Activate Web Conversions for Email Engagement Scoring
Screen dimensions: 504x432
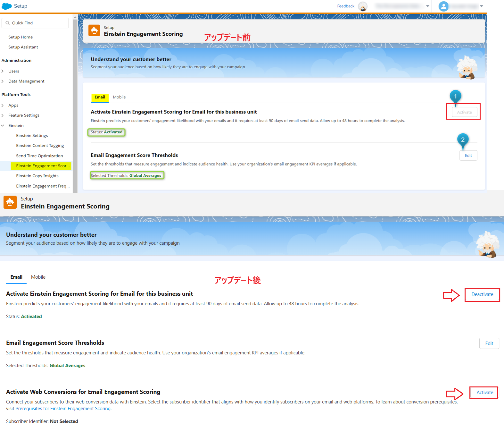(x=484, y=393)
